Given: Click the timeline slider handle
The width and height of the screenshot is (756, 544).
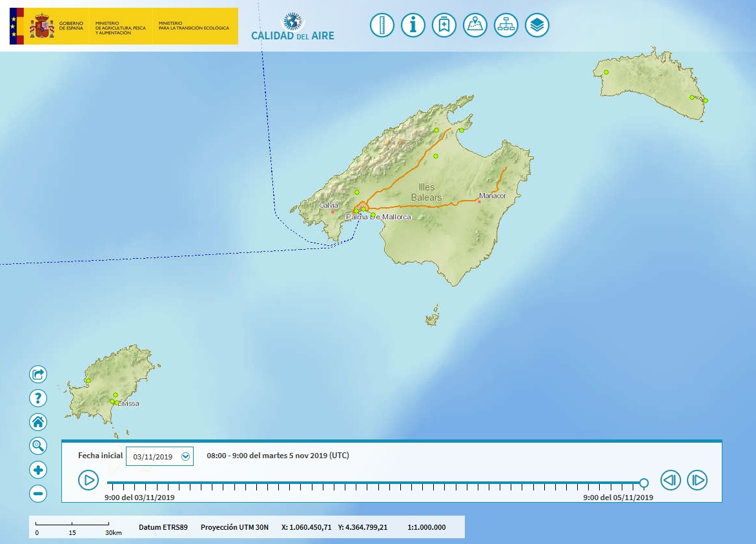Looking at the screenshot, I should (644, 483).
